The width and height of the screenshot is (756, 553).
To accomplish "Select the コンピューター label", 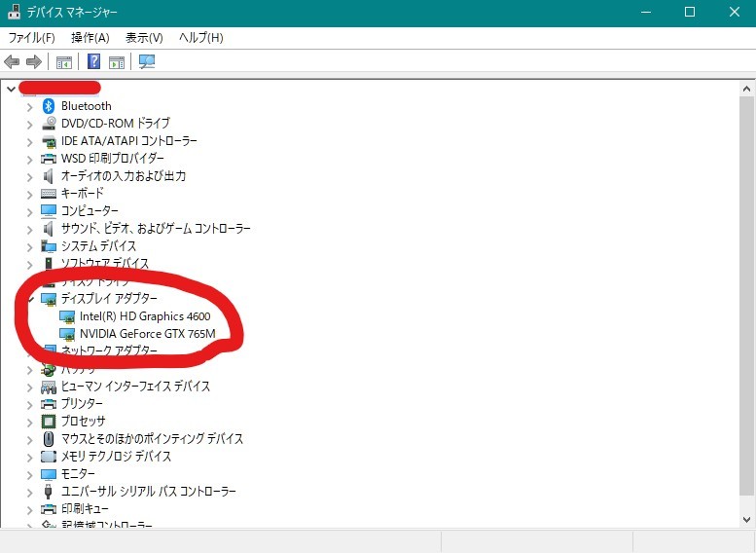I will [90, 211].
